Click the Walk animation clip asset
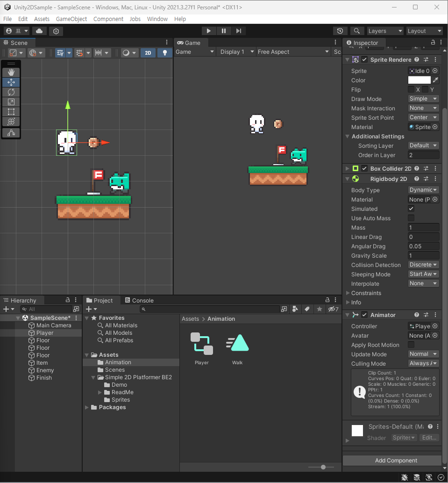The image size is (448, 483). 237,349
